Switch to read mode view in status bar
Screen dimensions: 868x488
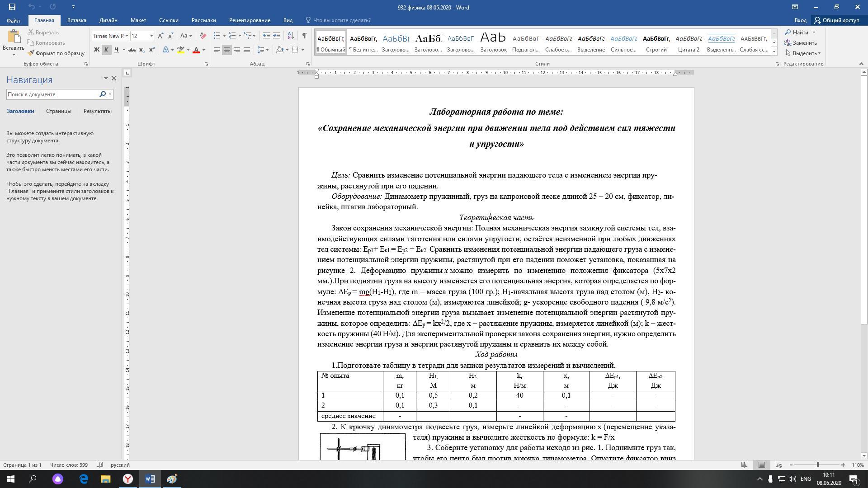[x=744, y=465]
